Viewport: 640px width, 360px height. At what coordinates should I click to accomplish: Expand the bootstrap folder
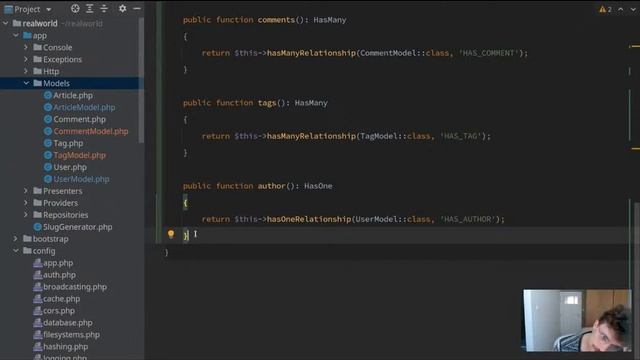point(16,239)
